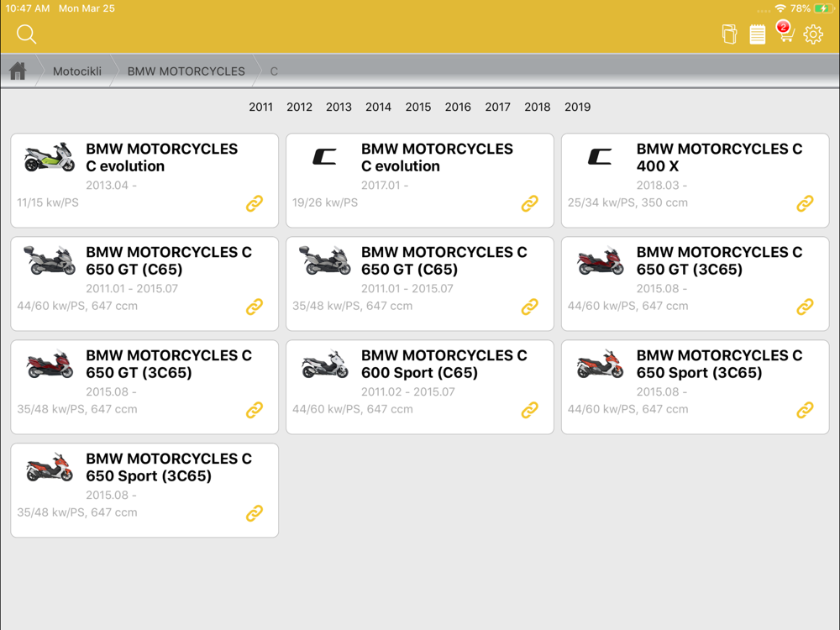
Task: Open the C evolution 2017.01 card
Action: [420, 181]
